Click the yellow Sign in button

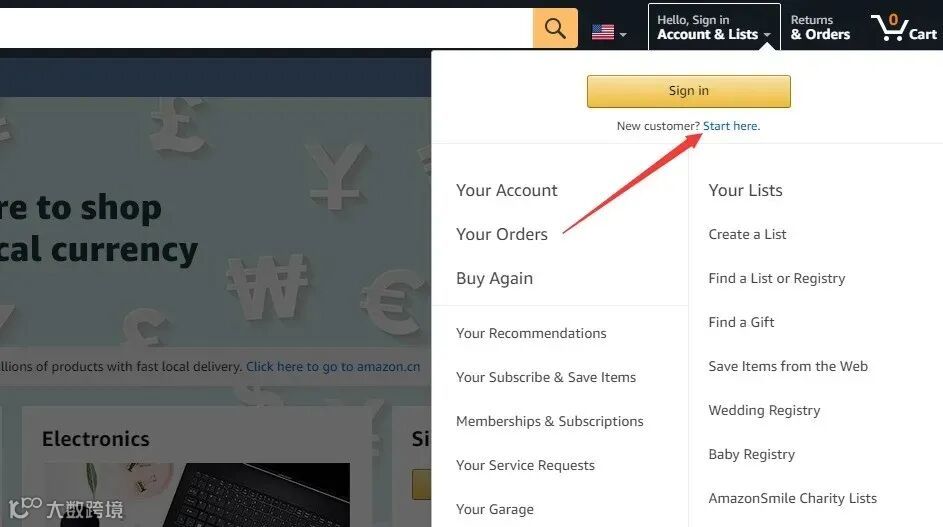click(689, 91)
